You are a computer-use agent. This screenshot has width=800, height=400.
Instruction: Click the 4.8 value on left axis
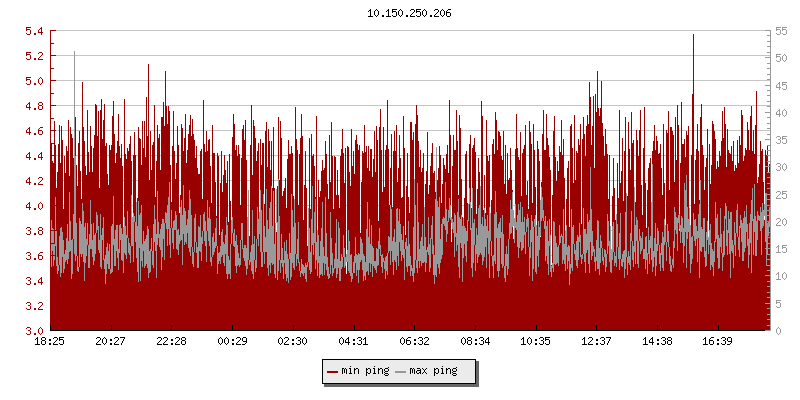(34, 106)
